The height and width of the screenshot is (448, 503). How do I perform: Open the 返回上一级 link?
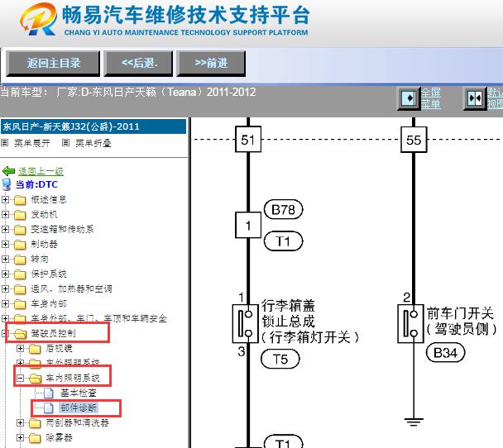click(x=41, y=171)
